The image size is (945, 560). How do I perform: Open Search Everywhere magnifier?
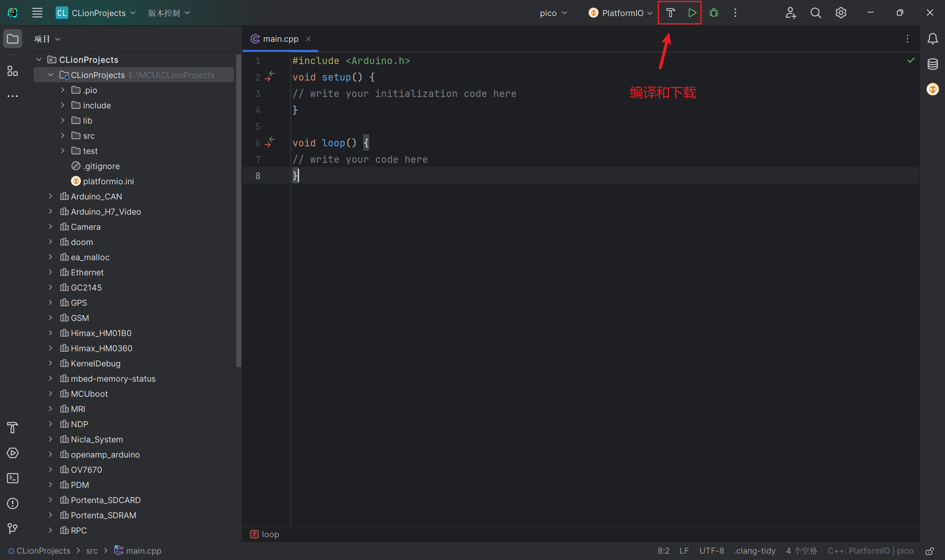click(x=815, y=13)
